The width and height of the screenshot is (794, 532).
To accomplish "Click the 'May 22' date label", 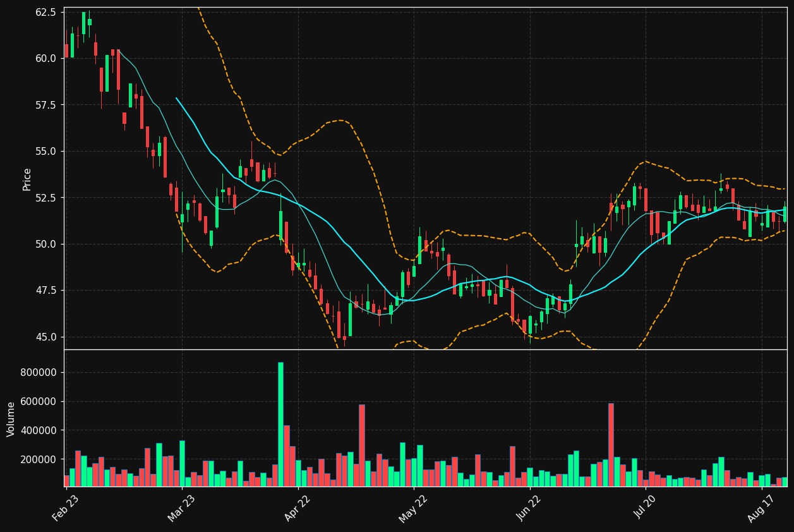I will point(412,508).
